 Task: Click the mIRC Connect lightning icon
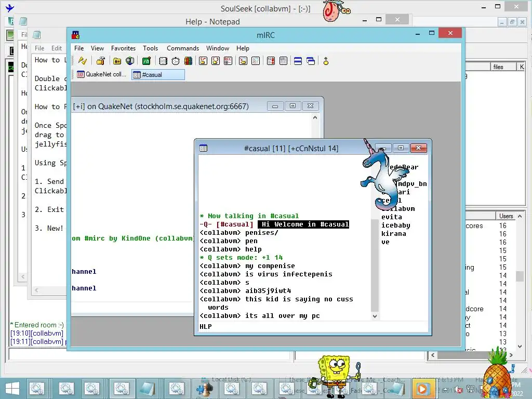pyautogui.click(x=83, y=61)
